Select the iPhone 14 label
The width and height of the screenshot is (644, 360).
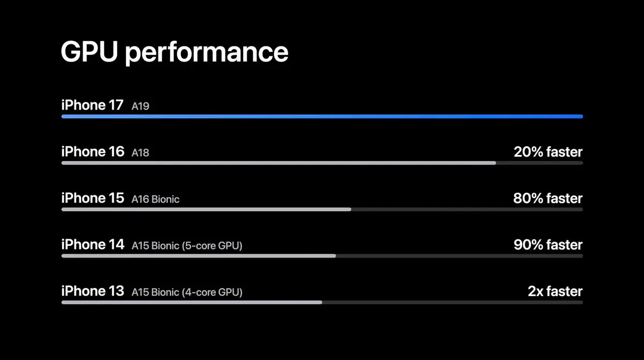pos(92,245)
